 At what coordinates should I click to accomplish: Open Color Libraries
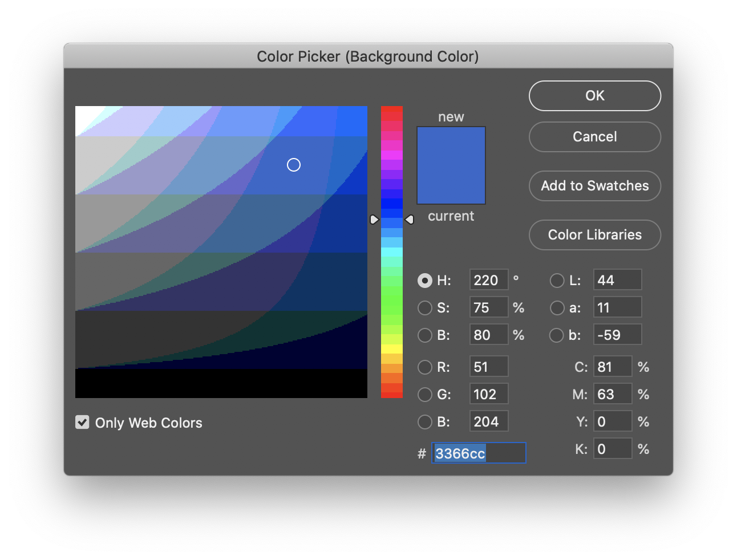tap(594, 235)
